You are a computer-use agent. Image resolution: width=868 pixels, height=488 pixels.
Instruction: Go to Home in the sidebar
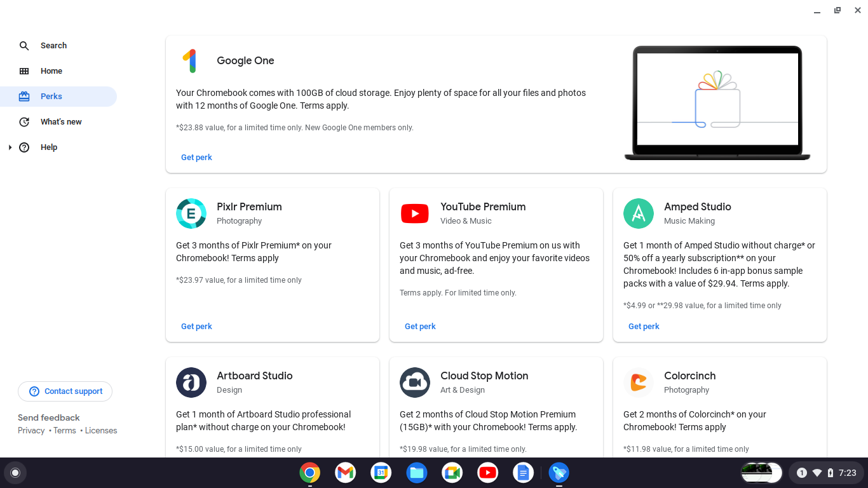click(58, 71)
